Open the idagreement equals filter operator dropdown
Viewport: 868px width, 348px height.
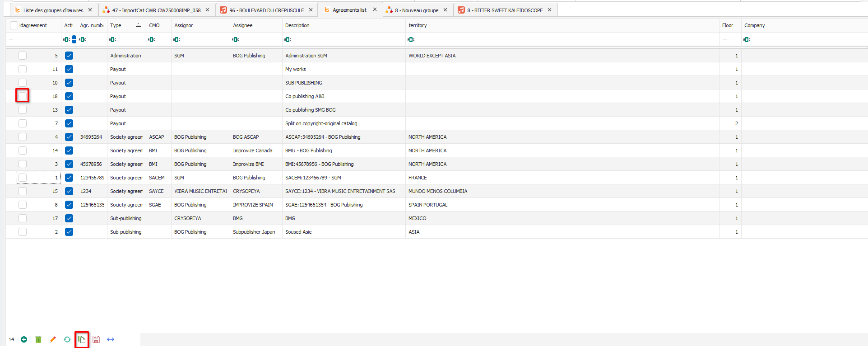pos(11,40)
